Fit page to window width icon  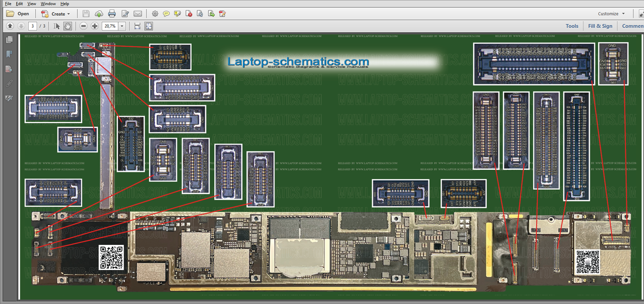pyautogui.click(x=137, y=26)
